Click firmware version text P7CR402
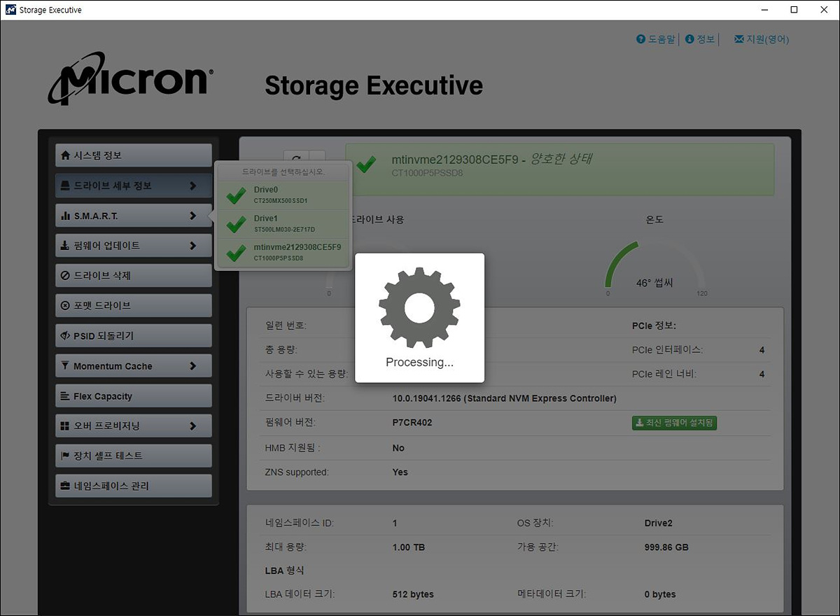Screen dimensions: 840x616 (412, 423)
